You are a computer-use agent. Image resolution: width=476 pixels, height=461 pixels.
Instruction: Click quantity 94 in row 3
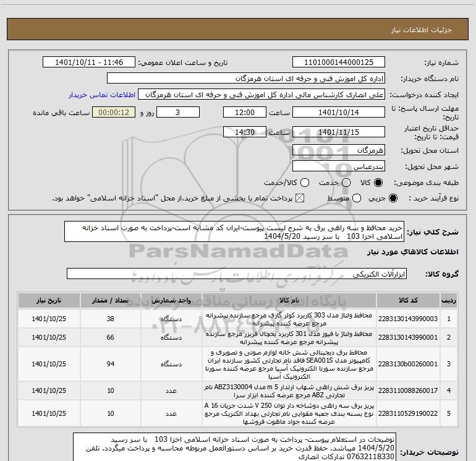(110, 364)
